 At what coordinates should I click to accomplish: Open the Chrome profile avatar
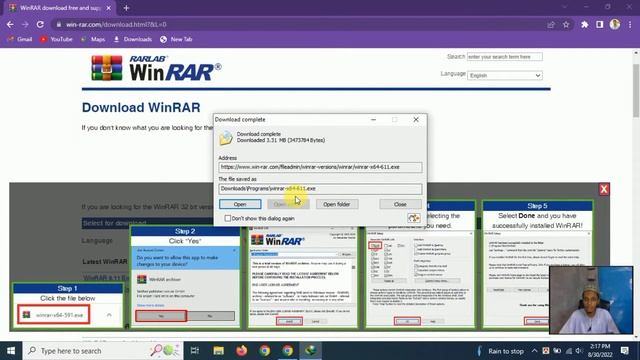[615, 24]
